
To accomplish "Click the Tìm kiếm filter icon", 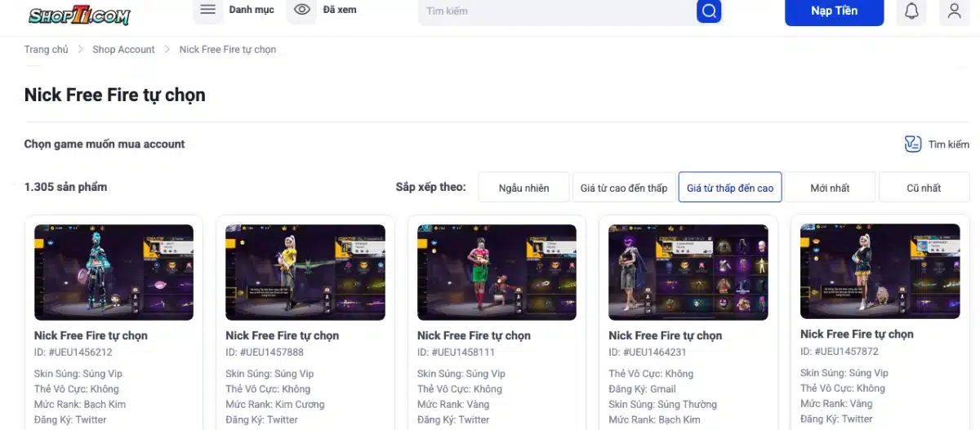I will coord(913,144).
